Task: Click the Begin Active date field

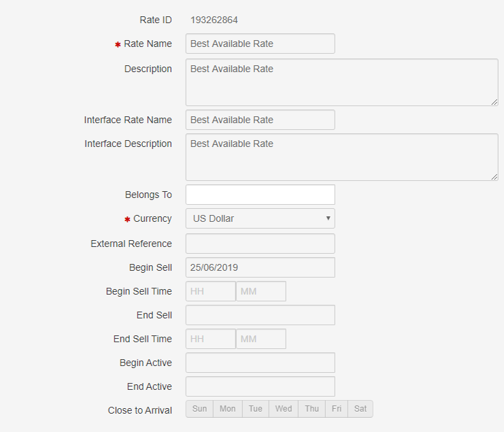Action: [261, 363]
